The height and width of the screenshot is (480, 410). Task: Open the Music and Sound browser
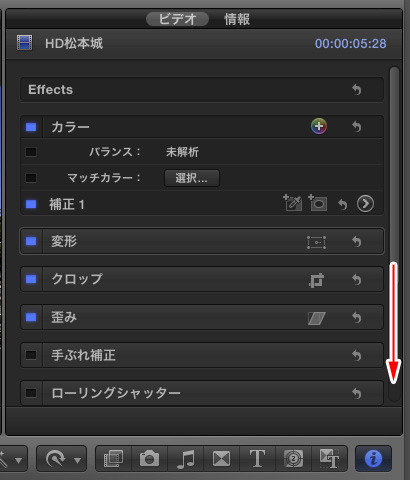tap(186, 459)
